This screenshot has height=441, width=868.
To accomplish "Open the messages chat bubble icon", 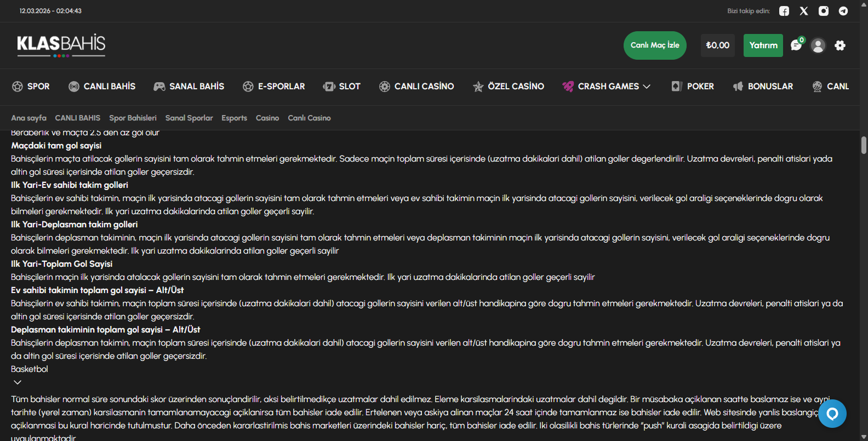I will coord(797,45).
